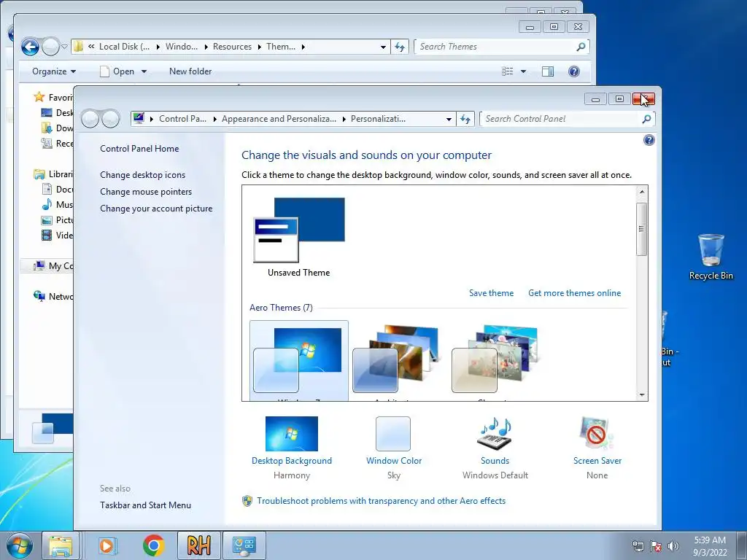Open Taskbar and Start Menu link
Screen dimensions: 747x560
[x=145, y=505]
